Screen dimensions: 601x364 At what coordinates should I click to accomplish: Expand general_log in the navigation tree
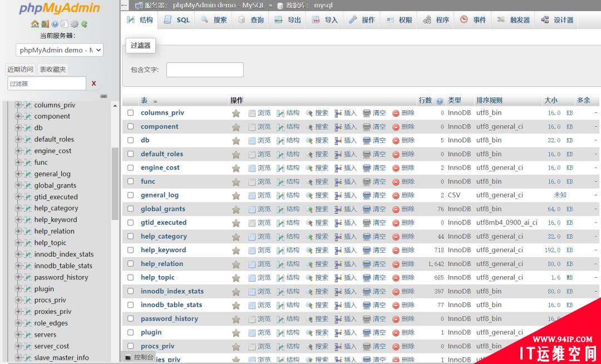point(18,174)
